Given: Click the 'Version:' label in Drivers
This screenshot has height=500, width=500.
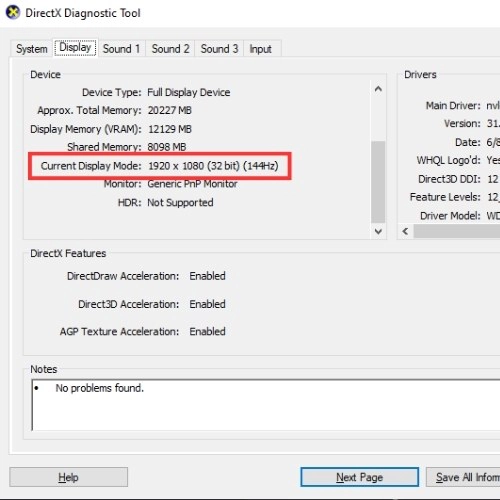Looking at the screenshot, I should (462, 124).
